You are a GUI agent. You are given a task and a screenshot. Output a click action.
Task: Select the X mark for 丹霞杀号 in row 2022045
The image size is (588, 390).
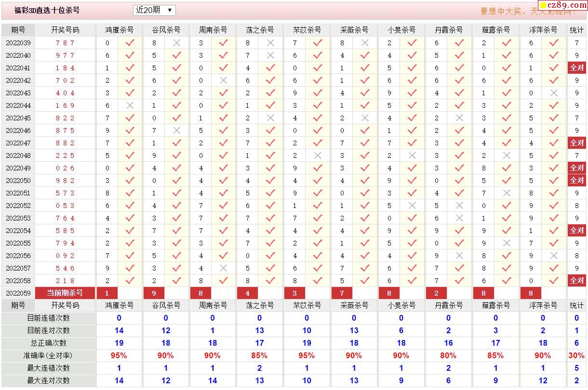(x=459, y=118)
